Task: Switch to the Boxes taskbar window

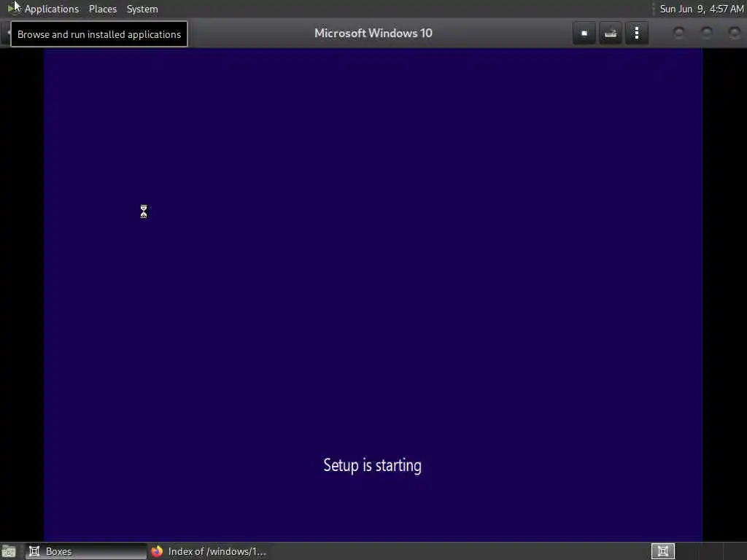Action: tap(86, 551)
